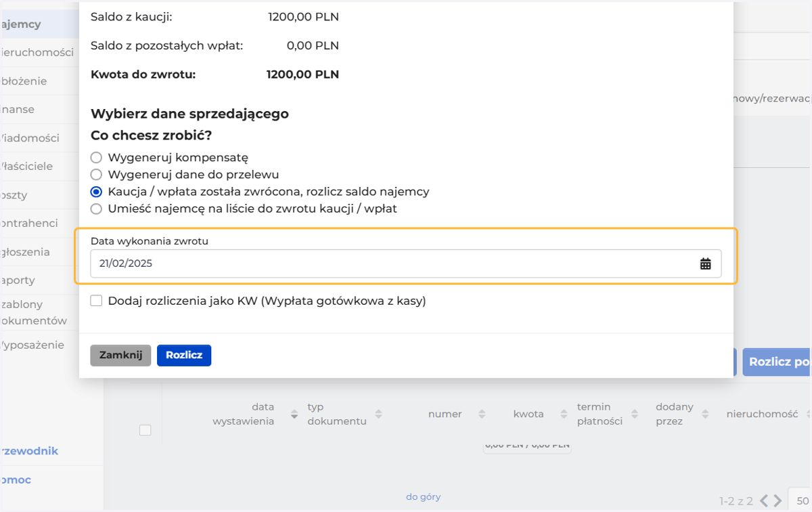
Task: Go to previous page with left chevron
Action: (x=764, y=501)
